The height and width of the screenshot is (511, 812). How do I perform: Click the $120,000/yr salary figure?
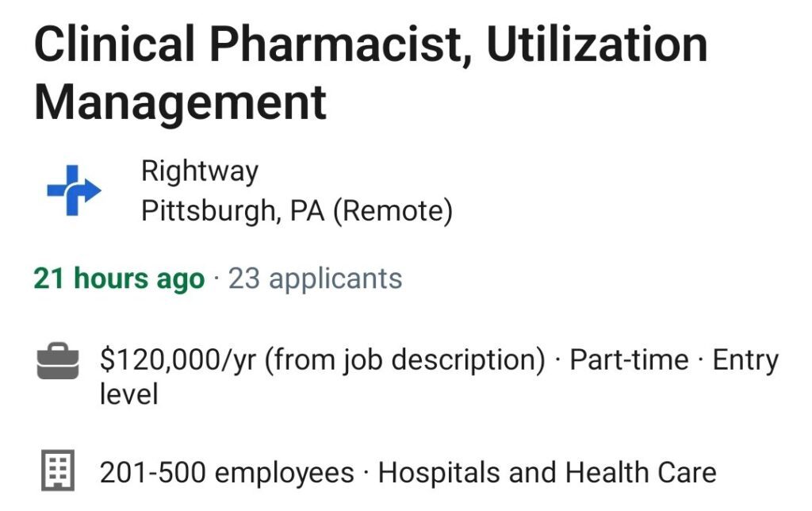pyautogui.click(x=178, y=359)
